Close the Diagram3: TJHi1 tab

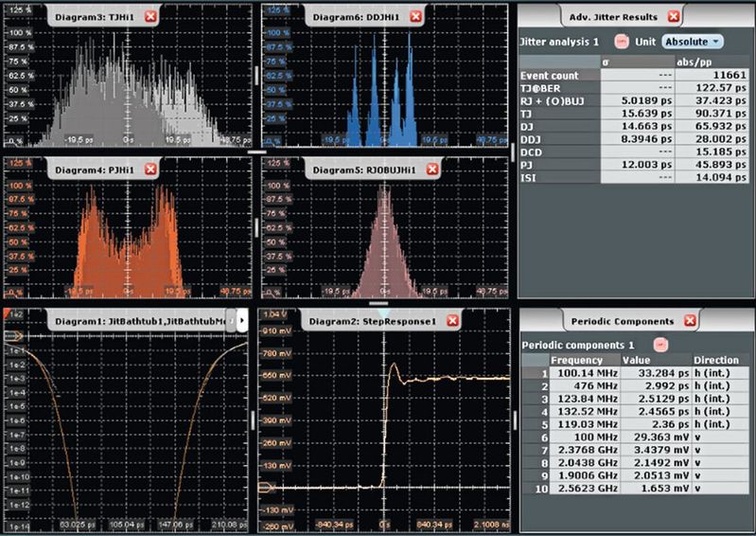click(150, 17)
